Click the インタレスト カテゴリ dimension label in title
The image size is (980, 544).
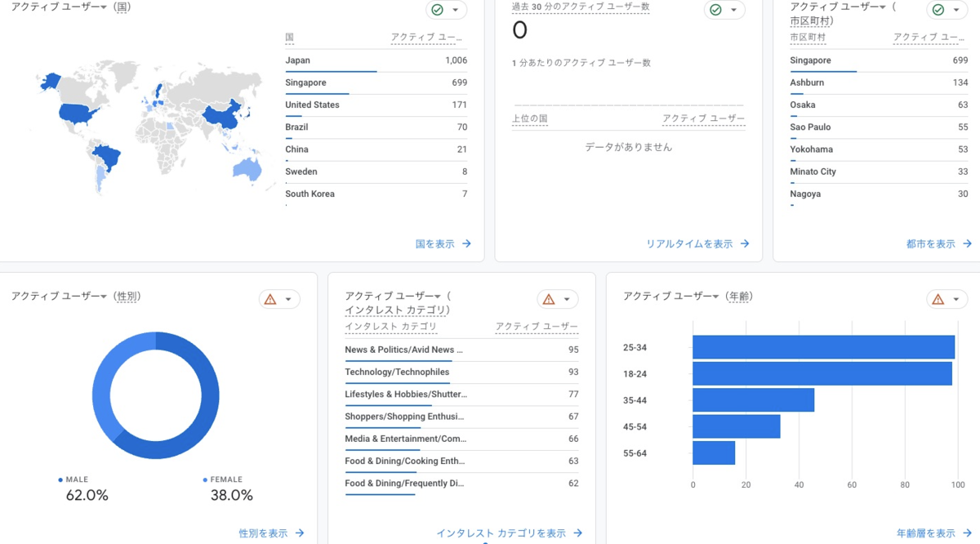coord(396,310)
